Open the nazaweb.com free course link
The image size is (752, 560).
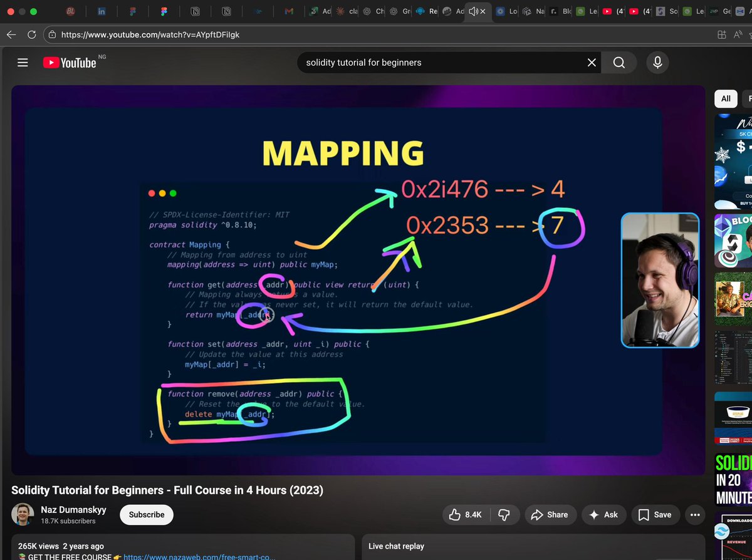pos(199,556)
